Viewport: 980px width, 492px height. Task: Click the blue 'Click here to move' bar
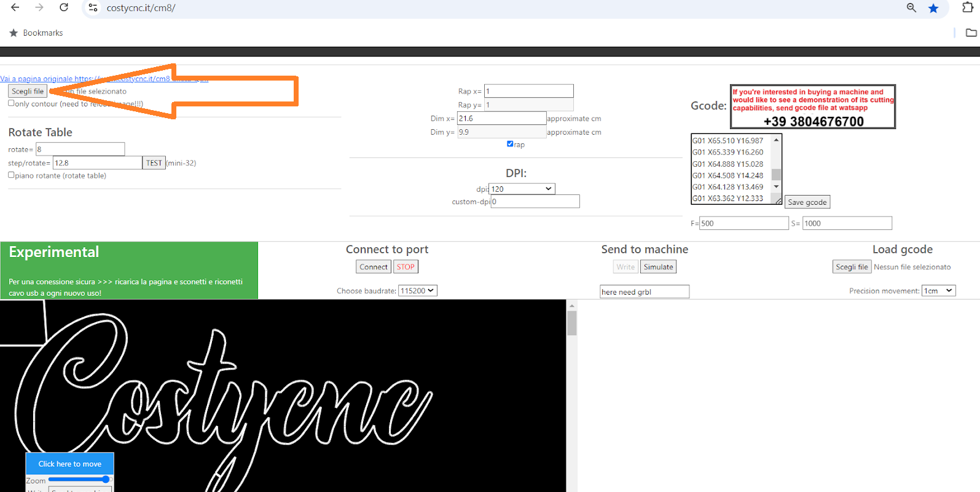tap(70, 464)
